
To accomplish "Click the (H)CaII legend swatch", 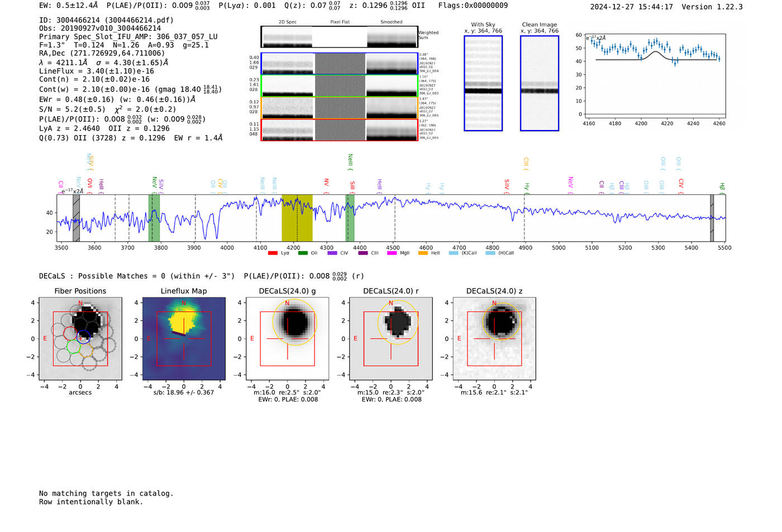I will pyautogui.click(x=490, y=253).
